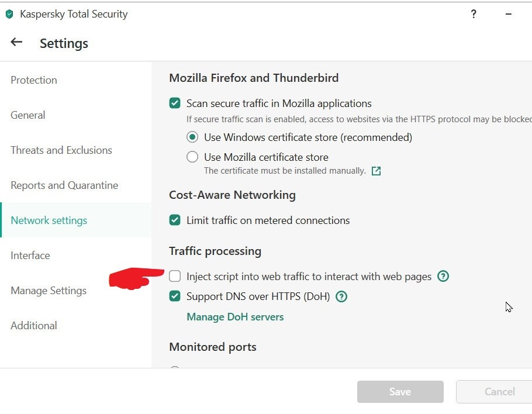Disable Scan secure traffic in Mozilla applications
Viewport: 532px width, 414px height.
[x=175, y=103]
